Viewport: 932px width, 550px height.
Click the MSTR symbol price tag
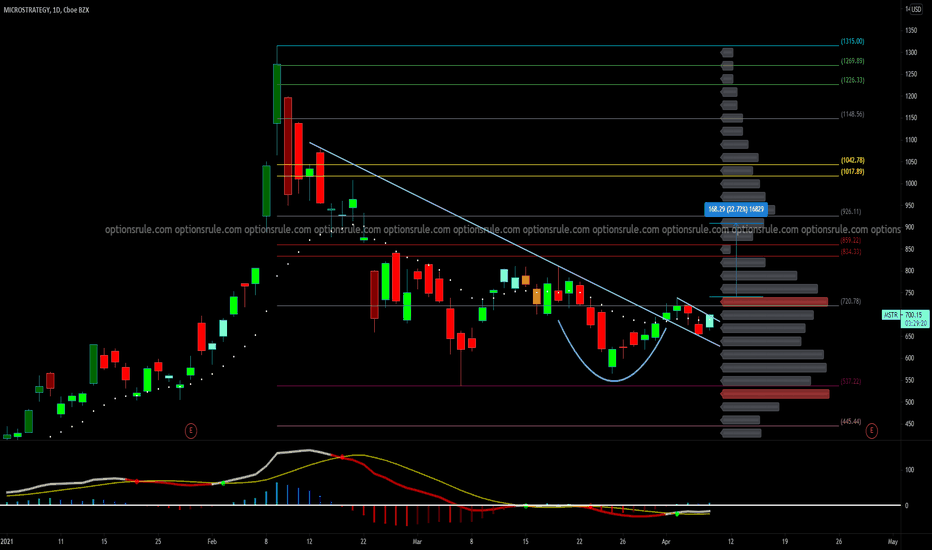(890, 315)
